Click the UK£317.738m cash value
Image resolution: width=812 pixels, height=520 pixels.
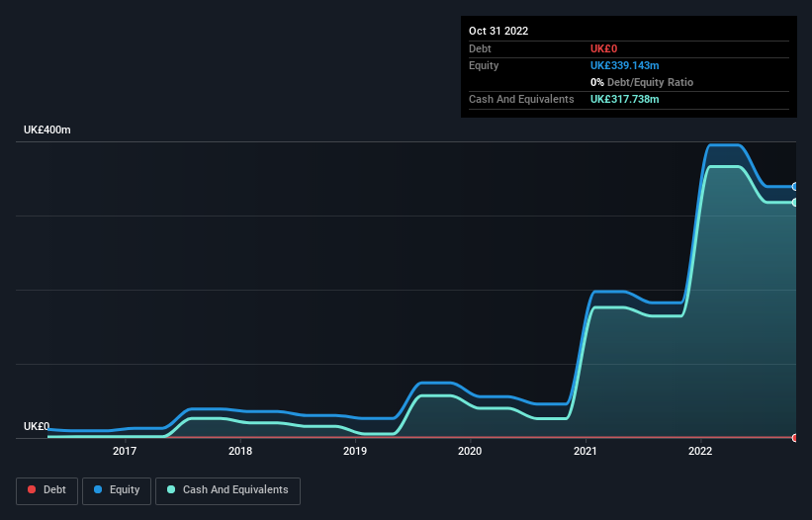point(624,99)
